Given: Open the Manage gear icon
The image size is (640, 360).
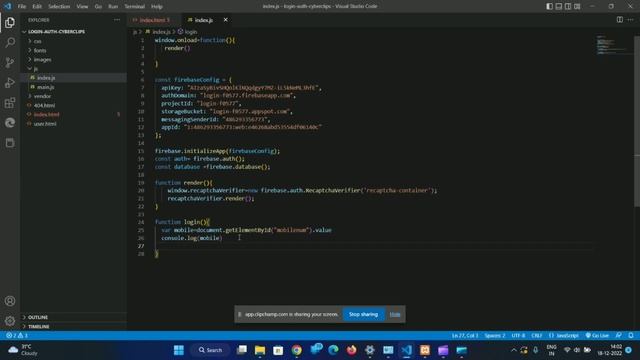Looking at the screenshot, I should [x=10, y=321].
